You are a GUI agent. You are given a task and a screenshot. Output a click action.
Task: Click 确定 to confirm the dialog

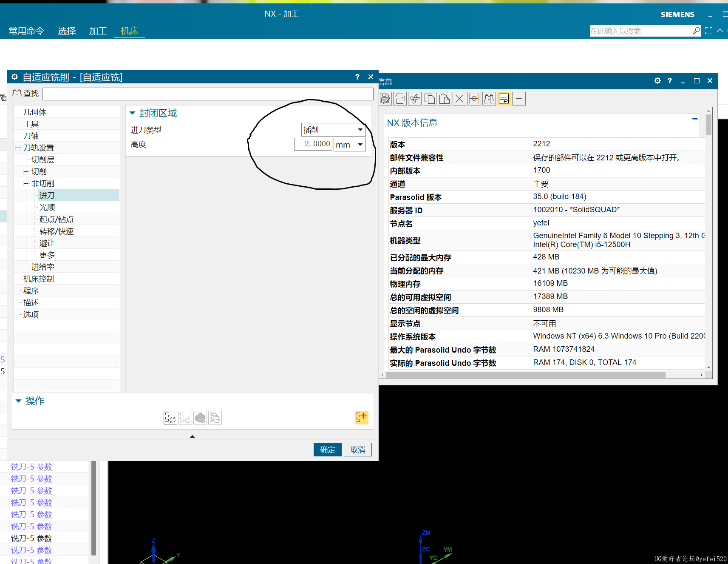click(327, 450)
